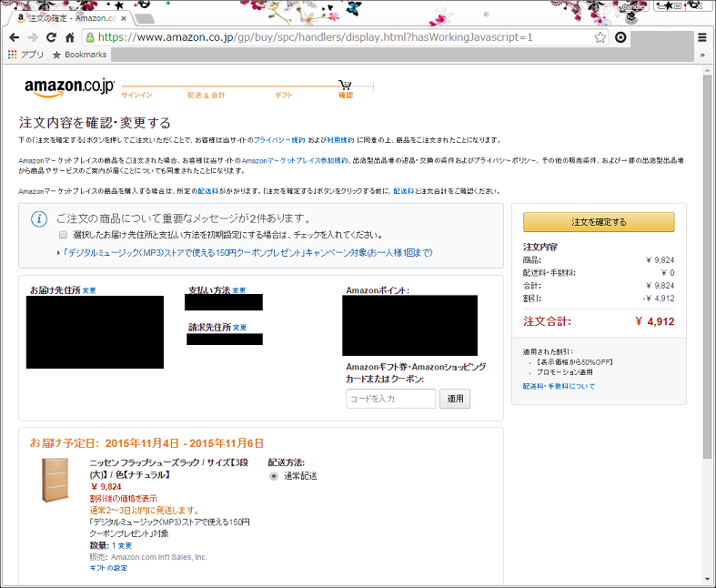This screenshot has width=716, height=588.
Task: Change the お届け先住所 via 変更 link
Action: (x=89, y=290)
